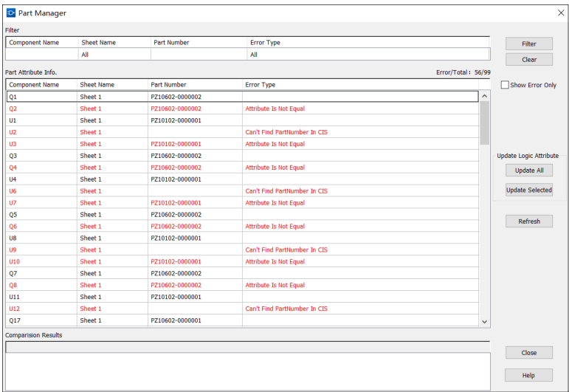This screenshot has width=569, height=392.
Task: Click the Part Manager title bar icon
Action: pyautogui.click(x=10, y=13)
